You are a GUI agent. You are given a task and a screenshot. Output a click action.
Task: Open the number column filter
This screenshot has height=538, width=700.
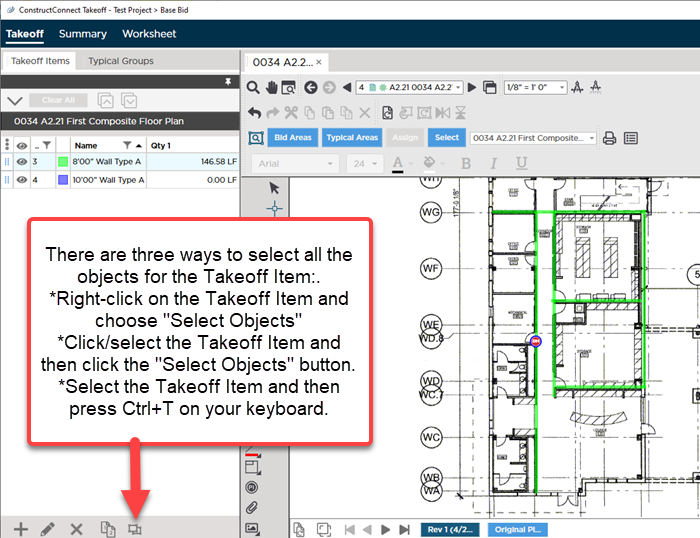46,146
